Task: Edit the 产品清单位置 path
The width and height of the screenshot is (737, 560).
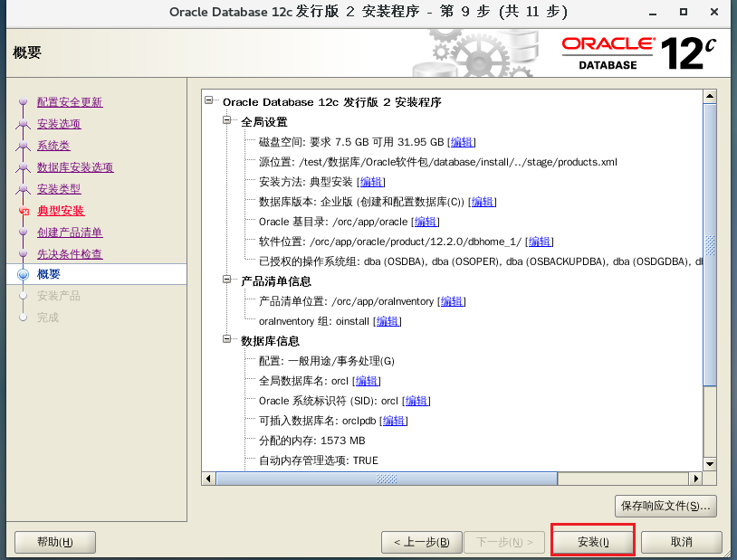Action: click(452, 301)
